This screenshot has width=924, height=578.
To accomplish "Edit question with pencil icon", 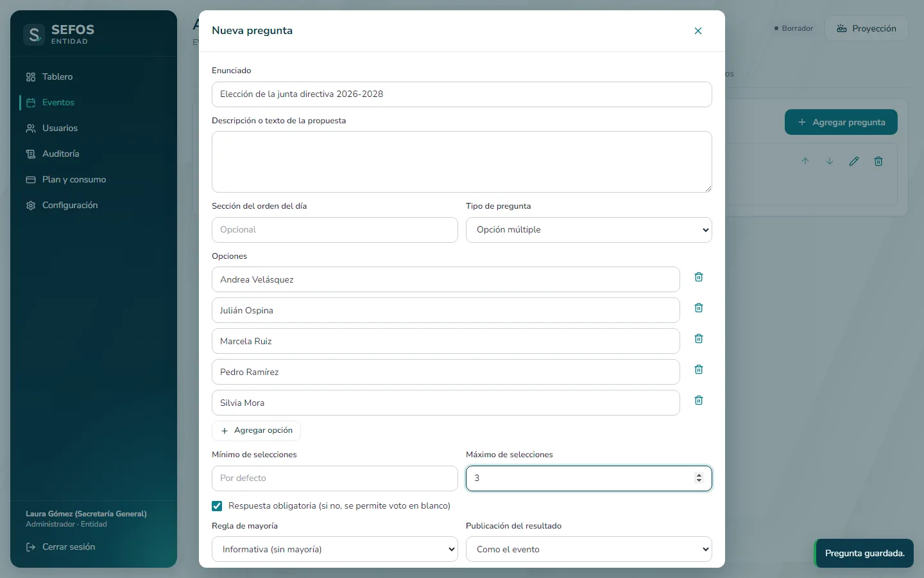I will pyautogui.click(x=854, y=161).
